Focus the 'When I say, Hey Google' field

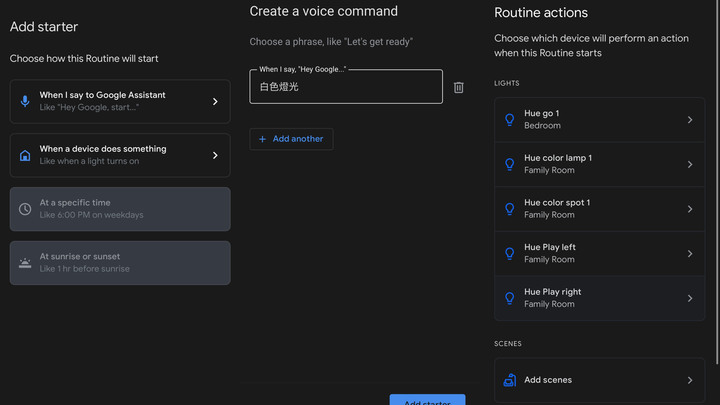point(346,87)
